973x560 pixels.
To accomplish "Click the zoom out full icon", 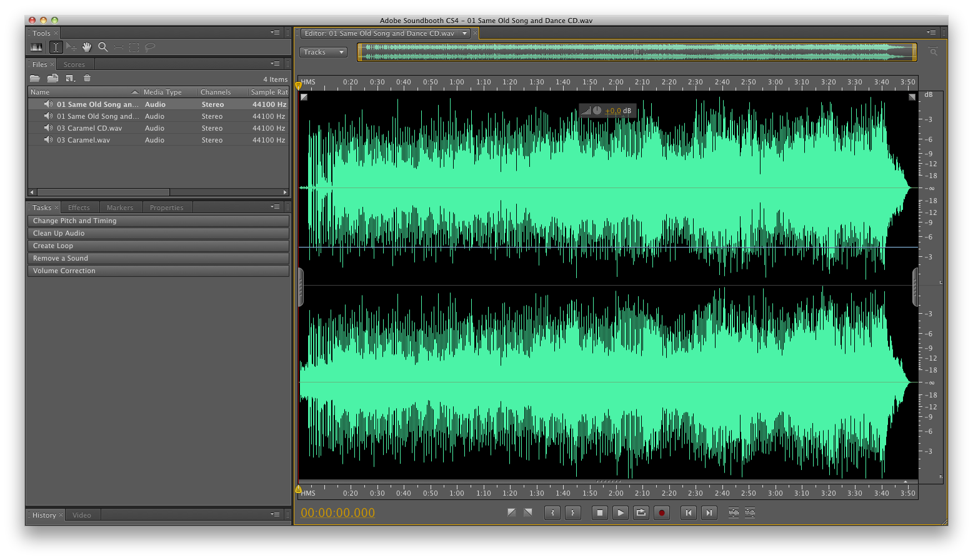I will [x=934, y=52].
